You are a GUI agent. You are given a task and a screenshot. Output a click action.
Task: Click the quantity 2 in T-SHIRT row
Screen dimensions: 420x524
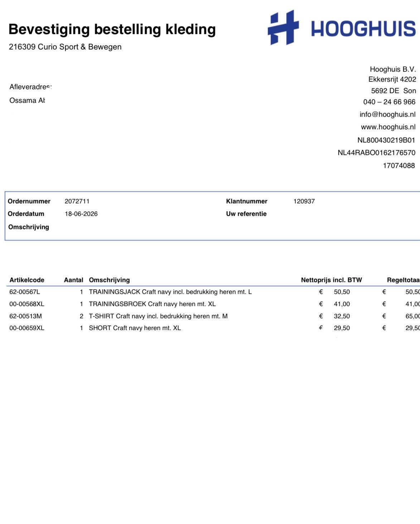(81, 316)
